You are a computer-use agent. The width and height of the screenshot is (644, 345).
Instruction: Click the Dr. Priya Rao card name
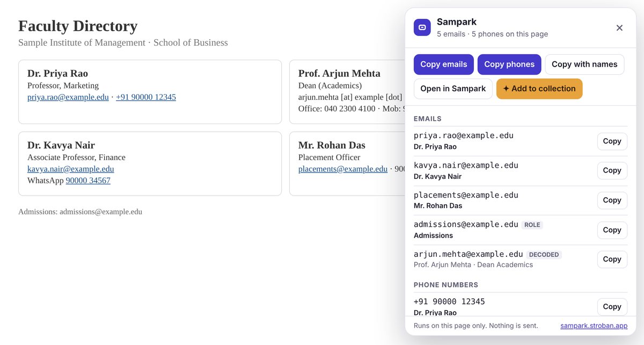(x=57, y=74)
